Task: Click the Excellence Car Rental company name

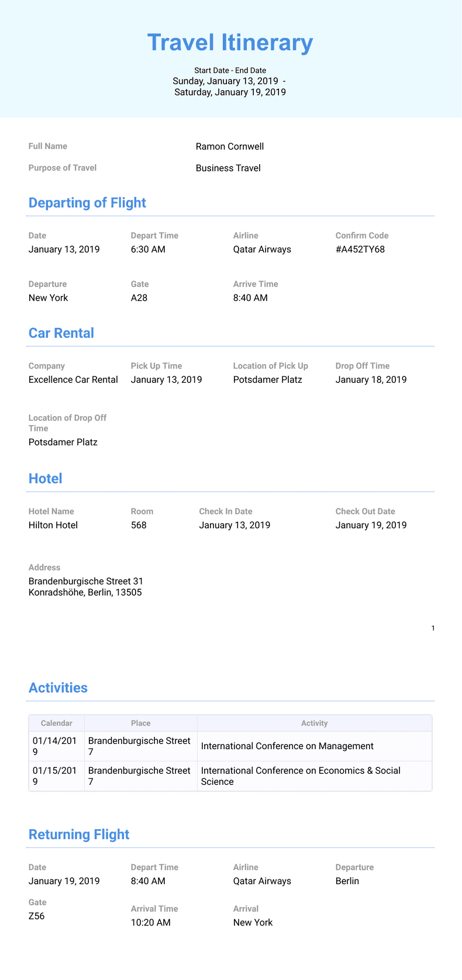Action: (73, 380)
